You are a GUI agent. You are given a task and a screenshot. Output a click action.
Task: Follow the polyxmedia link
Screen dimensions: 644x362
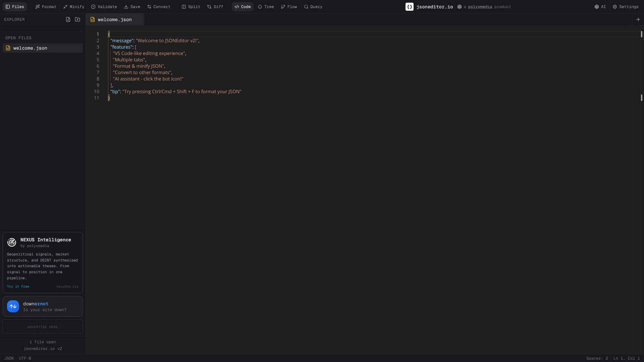click(x=480, y=7)
